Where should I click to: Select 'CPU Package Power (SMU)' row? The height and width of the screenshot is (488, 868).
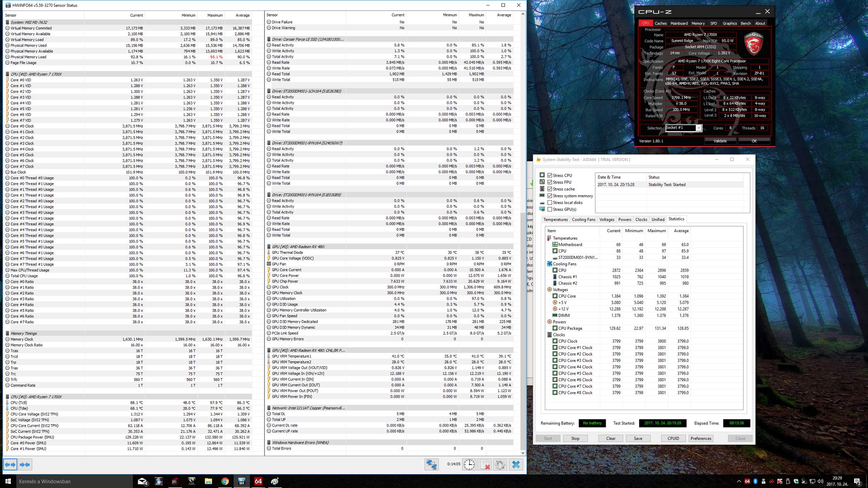(128, 437)
